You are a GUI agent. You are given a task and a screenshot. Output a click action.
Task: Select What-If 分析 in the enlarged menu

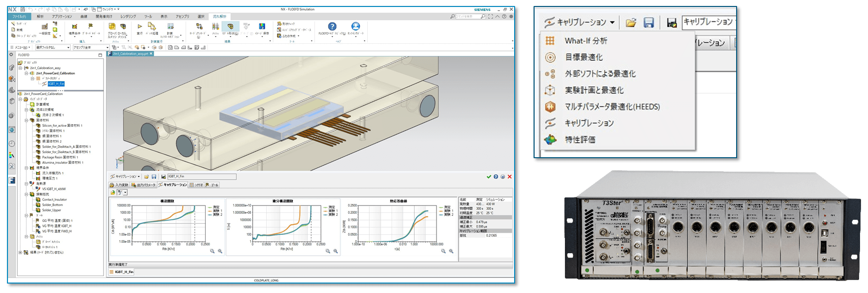coord(586,41)
